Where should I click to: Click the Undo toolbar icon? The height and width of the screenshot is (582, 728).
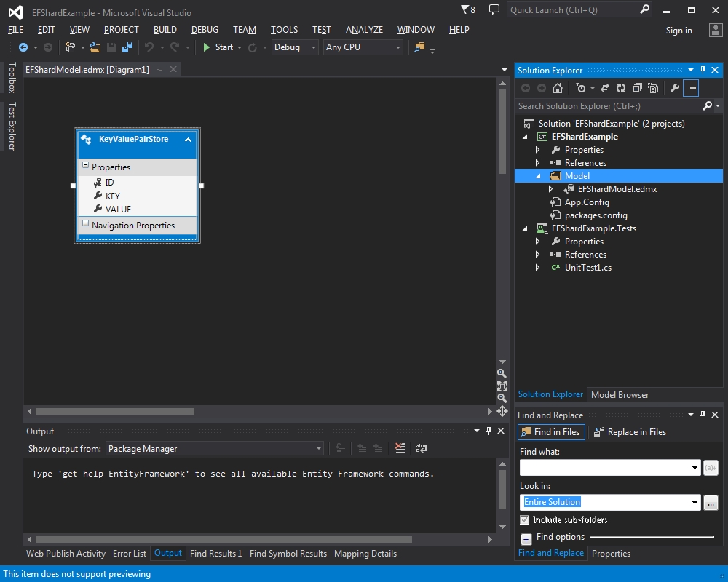[149, 47]
